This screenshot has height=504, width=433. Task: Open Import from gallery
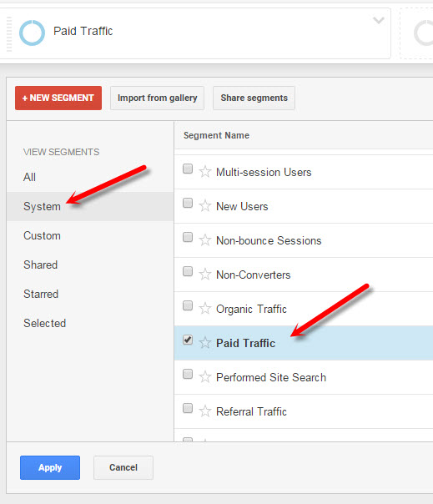pyautogui.click(x=157, y=98)
